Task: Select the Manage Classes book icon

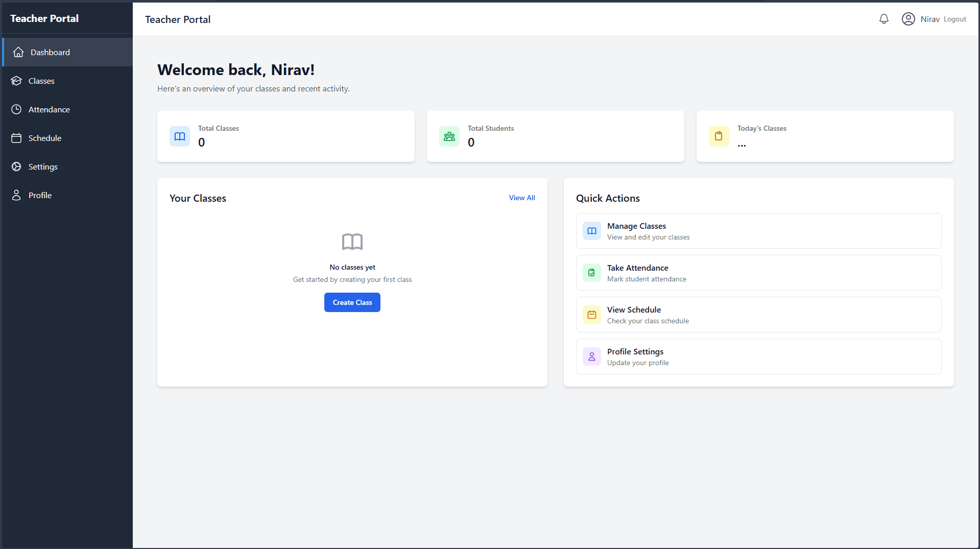Action: 592,231
